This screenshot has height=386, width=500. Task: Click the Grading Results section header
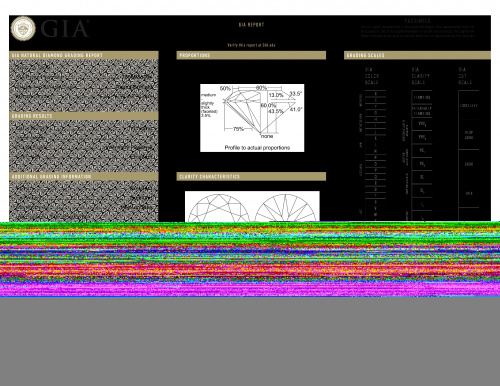pyautogui.click(x=84, y=116)
